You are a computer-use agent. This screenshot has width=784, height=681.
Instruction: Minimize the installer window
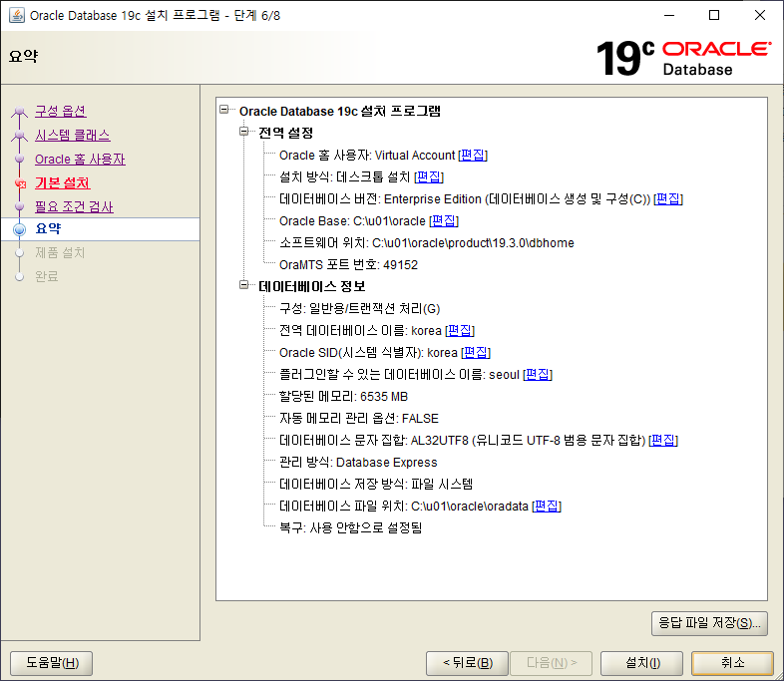[x=669, y=15]
